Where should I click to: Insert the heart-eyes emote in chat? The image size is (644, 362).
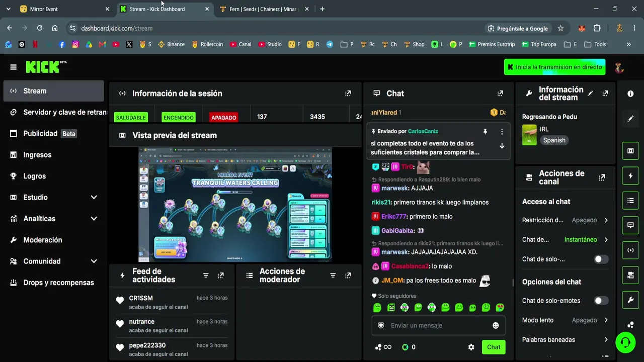(500, 307)
